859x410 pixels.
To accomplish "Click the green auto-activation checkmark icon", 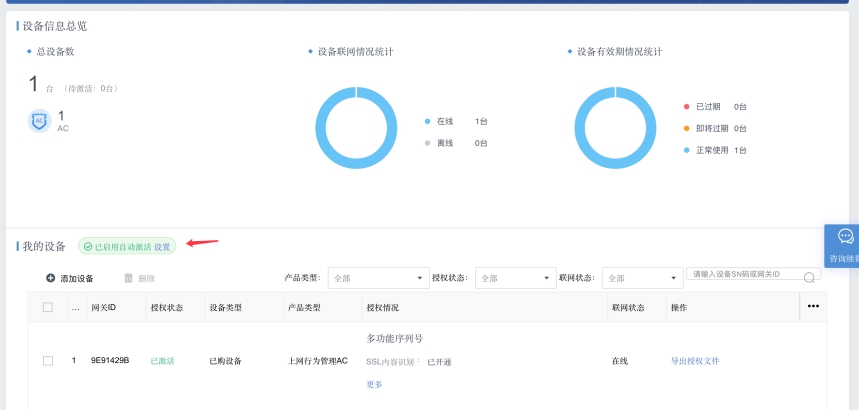I will click(x=88, y=246).
